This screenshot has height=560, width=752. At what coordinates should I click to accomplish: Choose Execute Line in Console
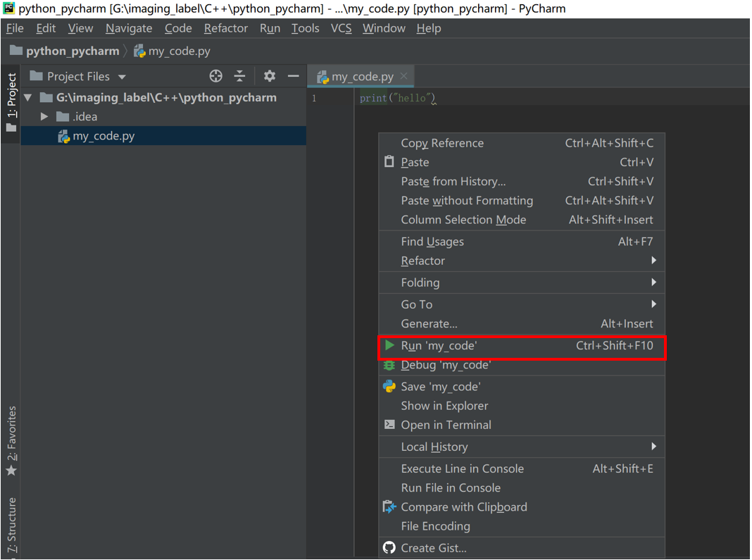click(522, 468)
